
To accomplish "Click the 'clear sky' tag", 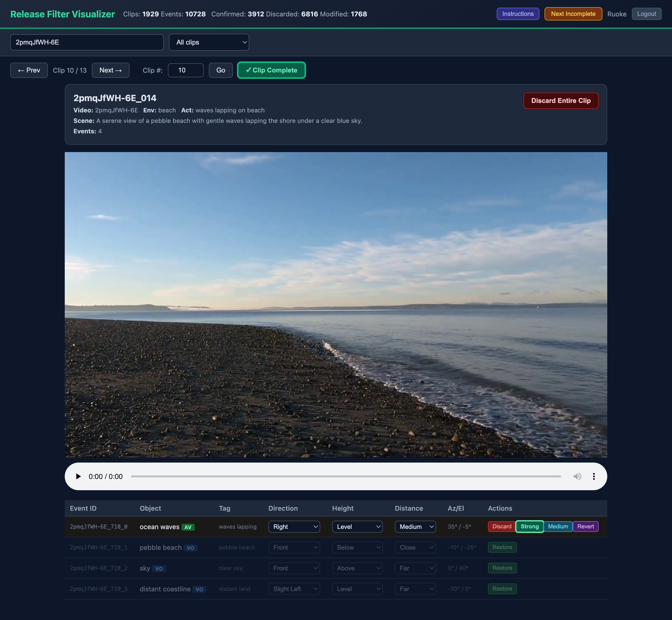I will click(x=231, y=568).
